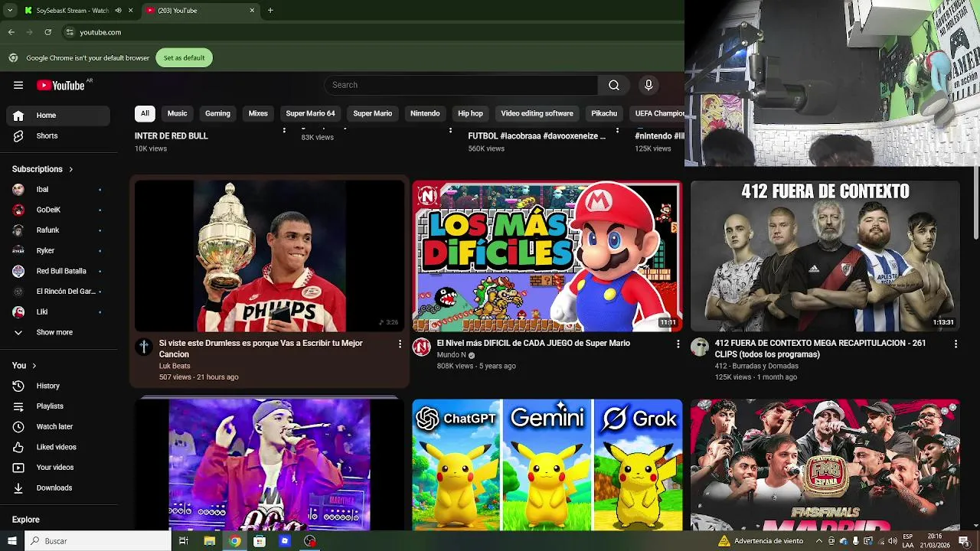Expand the Subscriptions section chevron

pyautogui.click(x=71, y=169)
